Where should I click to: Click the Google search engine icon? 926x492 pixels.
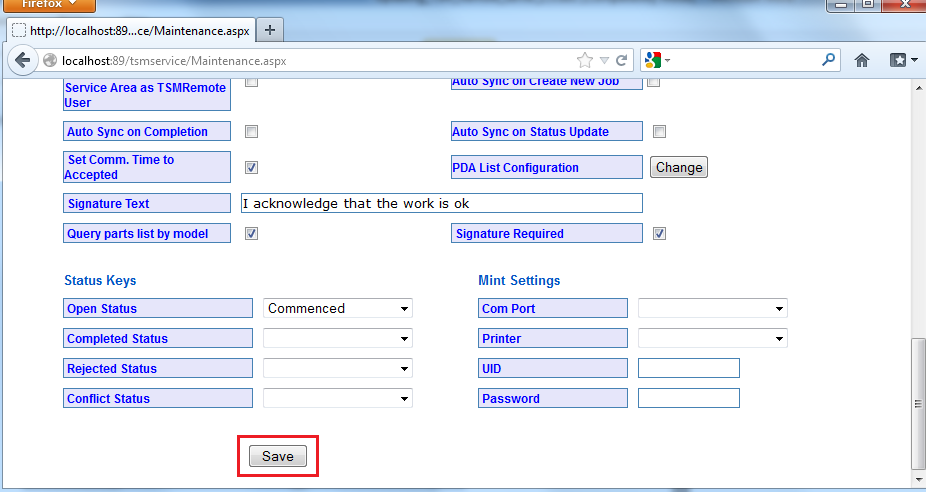(x=653, y=60)
